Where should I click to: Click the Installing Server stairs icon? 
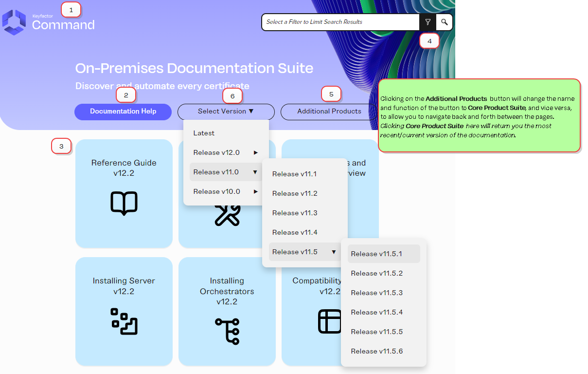pyautogui.click(x=124, y=321)
